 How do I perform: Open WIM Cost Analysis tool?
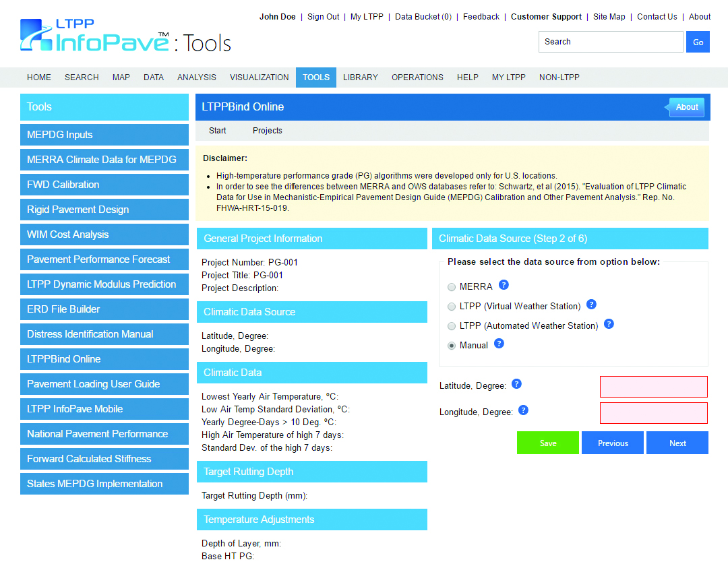pos(104,234)
